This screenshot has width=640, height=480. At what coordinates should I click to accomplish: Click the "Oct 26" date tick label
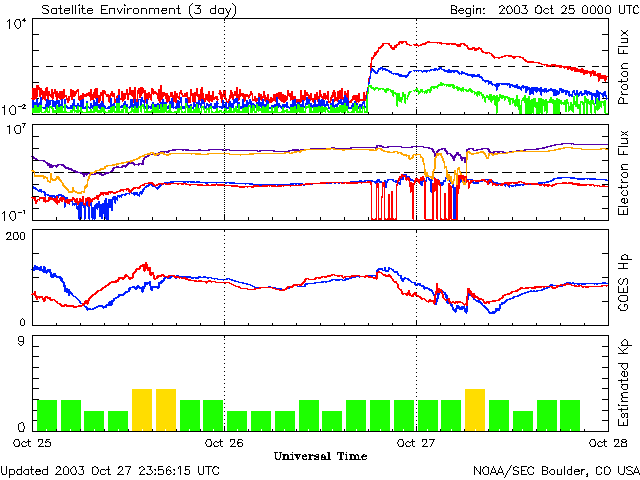pos(224,443)
